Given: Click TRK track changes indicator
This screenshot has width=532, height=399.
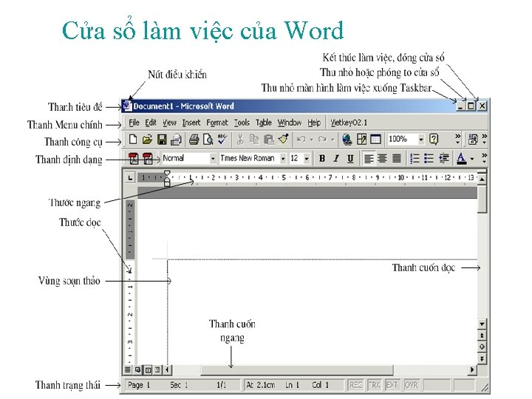Looking at the screenshot, I should (374, 385).
